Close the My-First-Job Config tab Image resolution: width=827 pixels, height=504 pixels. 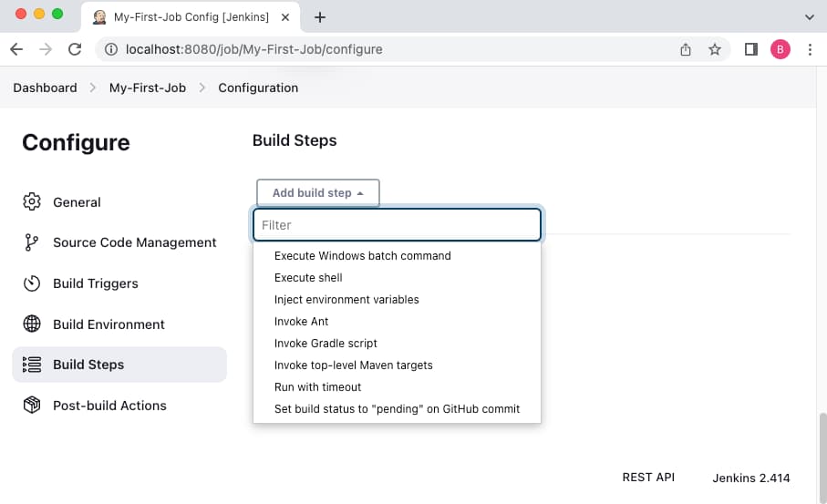(285, 17)
